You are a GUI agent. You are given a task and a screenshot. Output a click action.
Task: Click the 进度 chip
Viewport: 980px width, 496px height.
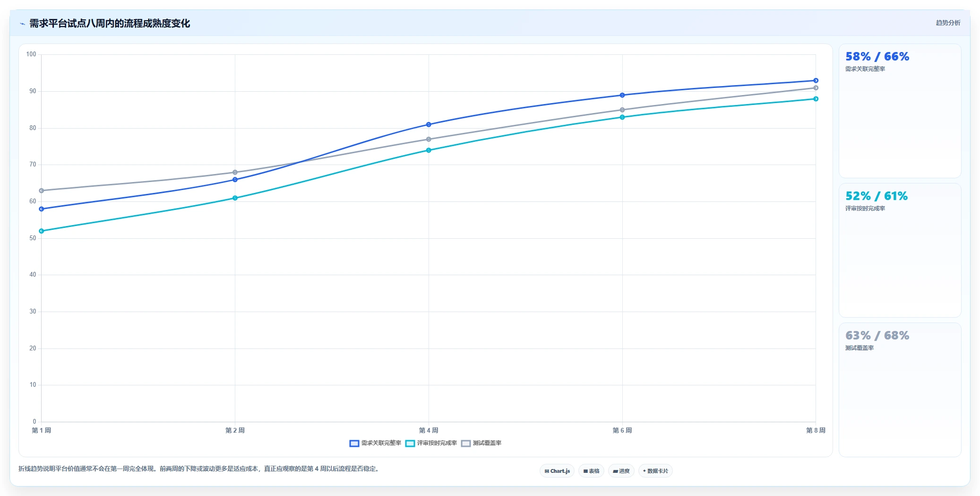621,471
